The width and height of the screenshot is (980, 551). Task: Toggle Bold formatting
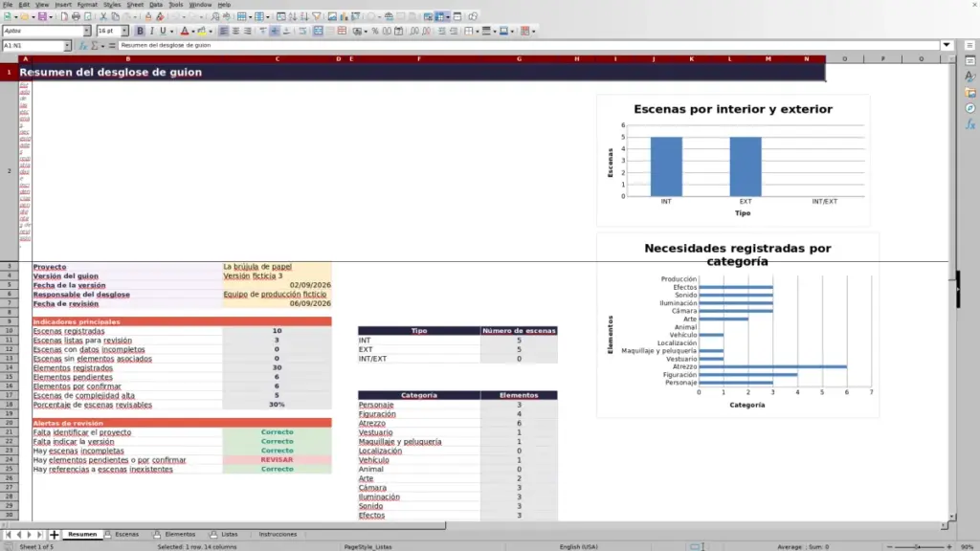pos(140,31)
